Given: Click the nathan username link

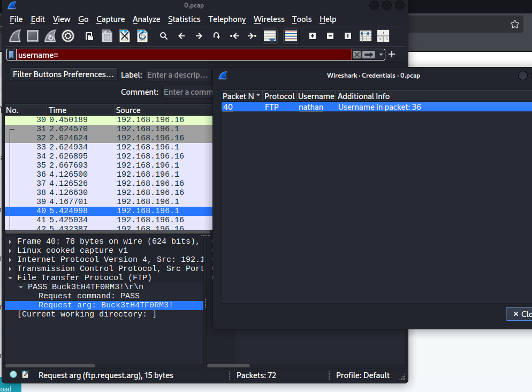Looking at the screenshot, I should click(x=311, y=107).
